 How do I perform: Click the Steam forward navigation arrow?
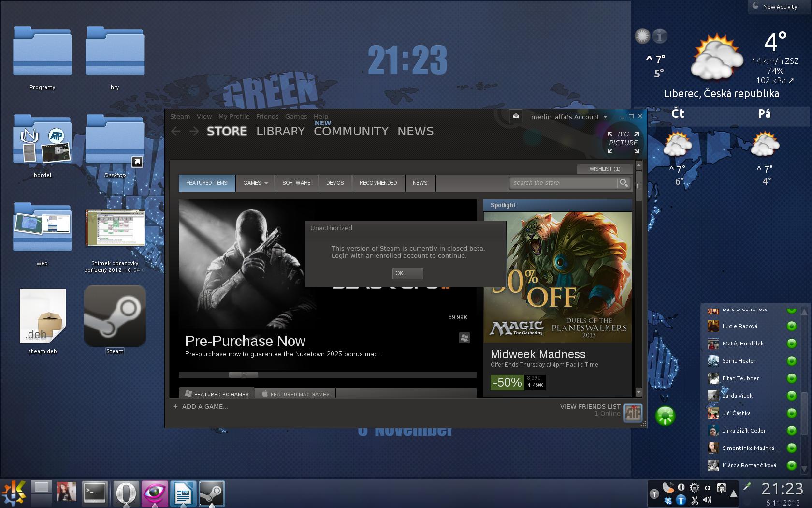(x=194, y=132)
